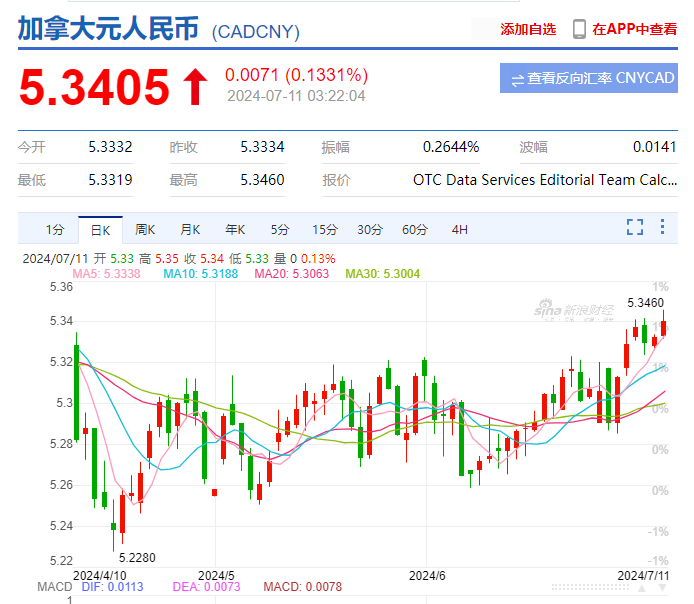
Task: Click the 报价 source text OTC Data Services
Action: point(545,180)
